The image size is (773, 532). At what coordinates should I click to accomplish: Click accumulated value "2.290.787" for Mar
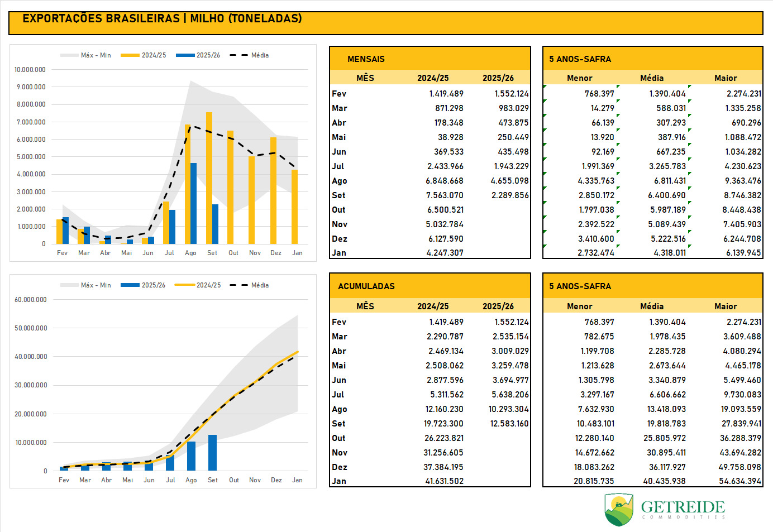(445, 337)
